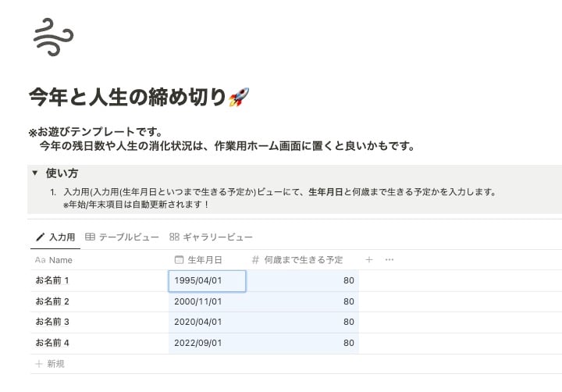Click the wind page icon

[x=53, y=37]
